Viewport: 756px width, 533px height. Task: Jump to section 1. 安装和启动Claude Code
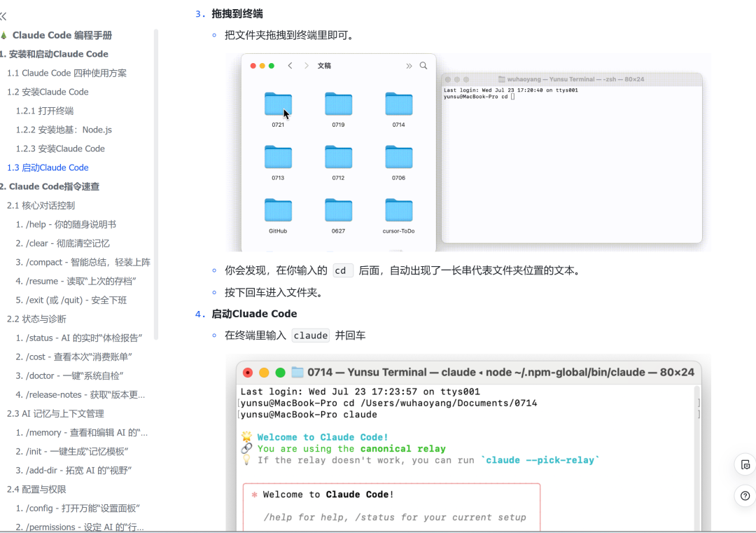point(54,54)
